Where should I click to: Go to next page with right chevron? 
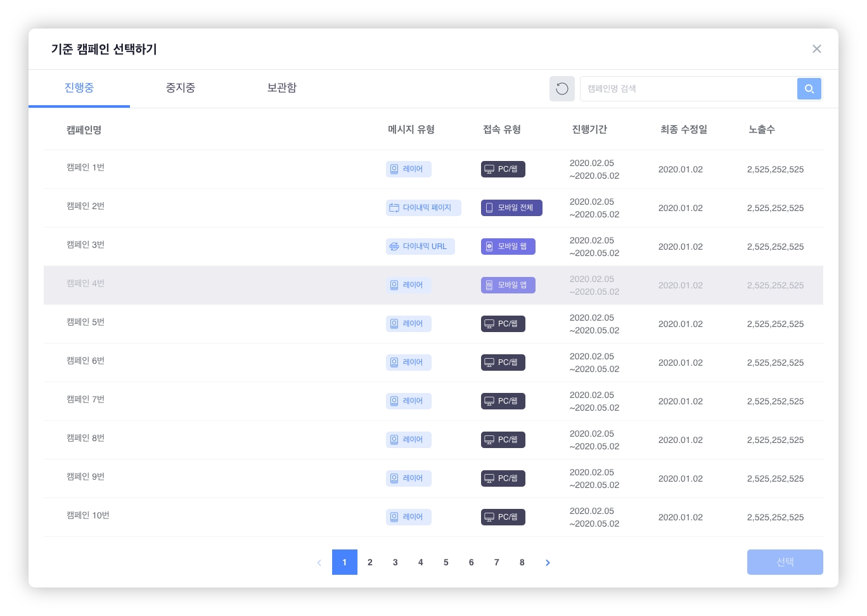click(x=548, y=563)
